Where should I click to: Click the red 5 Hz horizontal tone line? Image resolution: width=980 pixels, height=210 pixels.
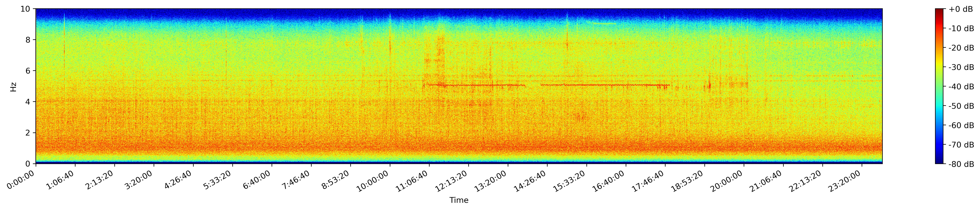coord(605,85)
